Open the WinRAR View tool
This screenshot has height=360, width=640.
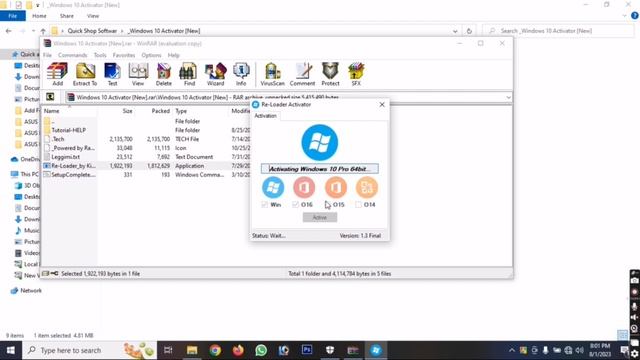pos(138,74)
